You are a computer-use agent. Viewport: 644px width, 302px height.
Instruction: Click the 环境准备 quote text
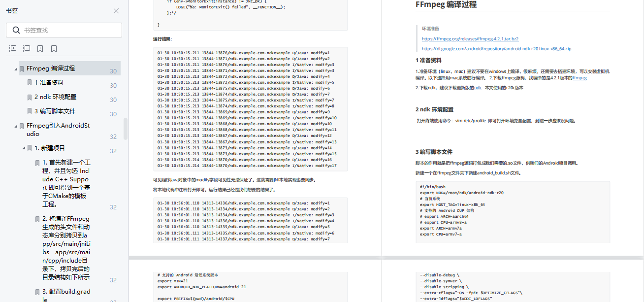click(430, 29)
